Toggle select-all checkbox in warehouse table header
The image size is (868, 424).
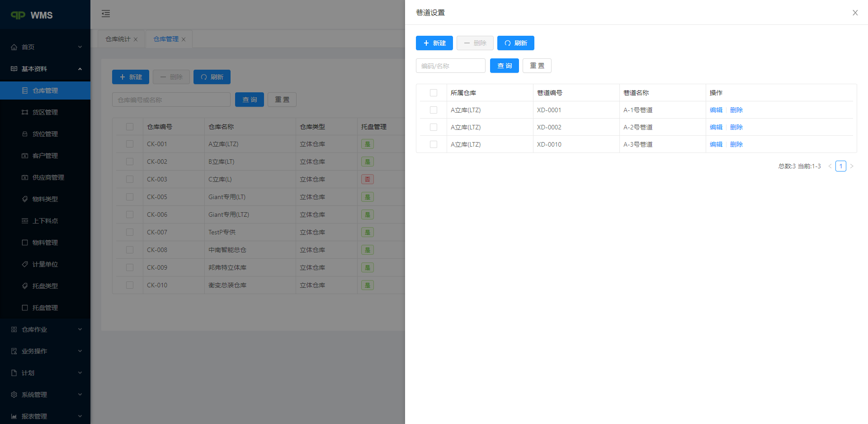coord(130,127)
